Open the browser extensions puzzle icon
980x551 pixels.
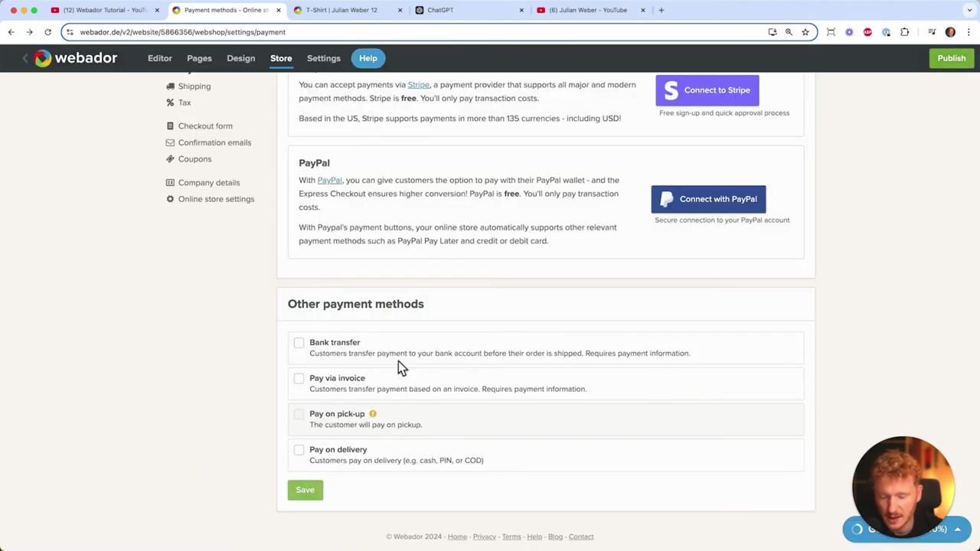click(905, 32)
